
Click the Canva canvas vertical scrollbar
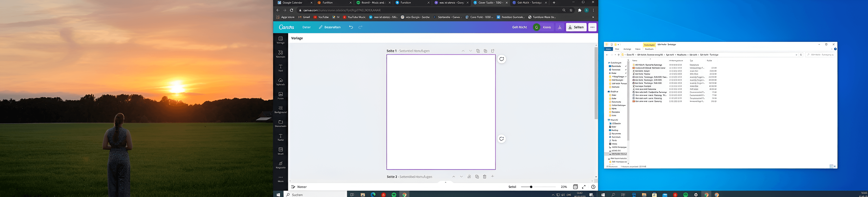coord(596,83)
